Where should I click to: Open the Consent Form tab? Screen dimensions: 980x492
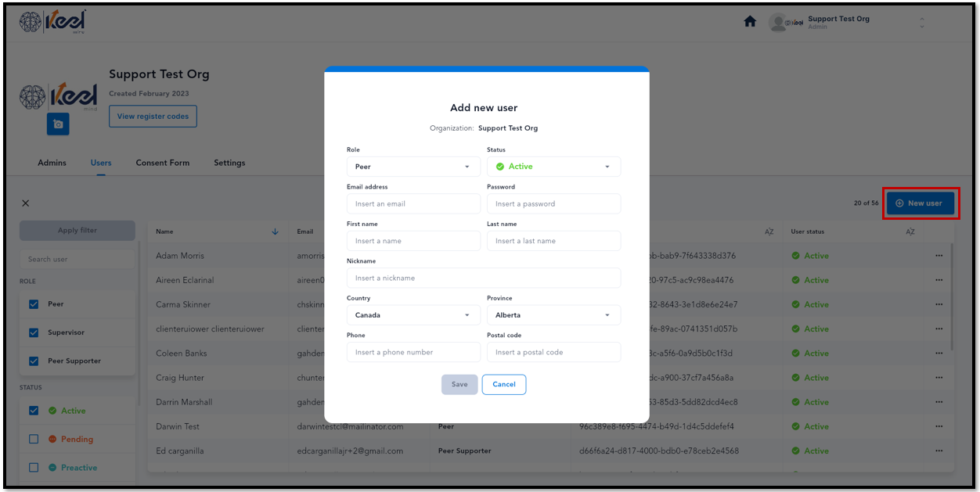163,163
